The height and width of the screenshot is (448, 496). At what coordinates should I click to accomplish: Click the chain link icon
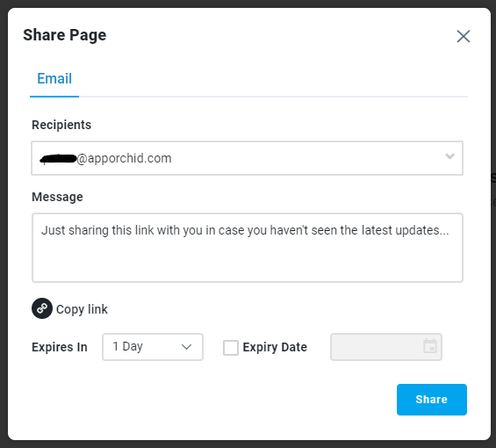tap(42, 308)
